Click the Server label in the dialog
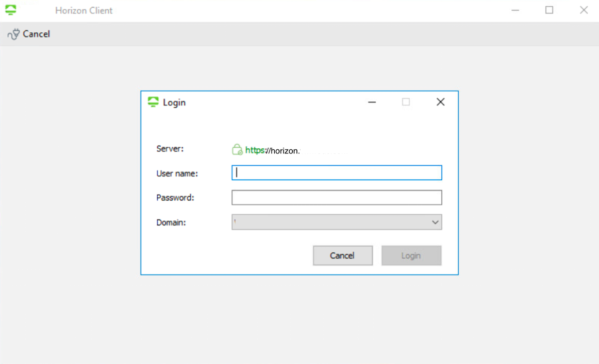The height and width of the screenshot is (364, 599). 170,149
